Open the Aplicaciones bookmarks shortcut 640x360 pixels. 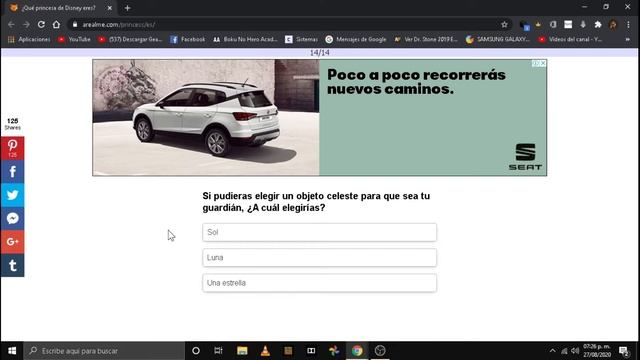[x=29, y=39]
